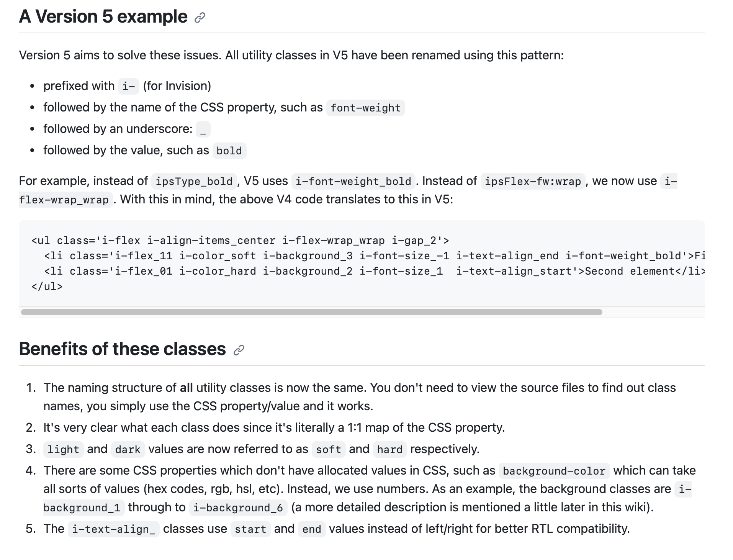Click the "i-text-align_" inline code in item 5
733x560 pixels.
coord(113,529)
